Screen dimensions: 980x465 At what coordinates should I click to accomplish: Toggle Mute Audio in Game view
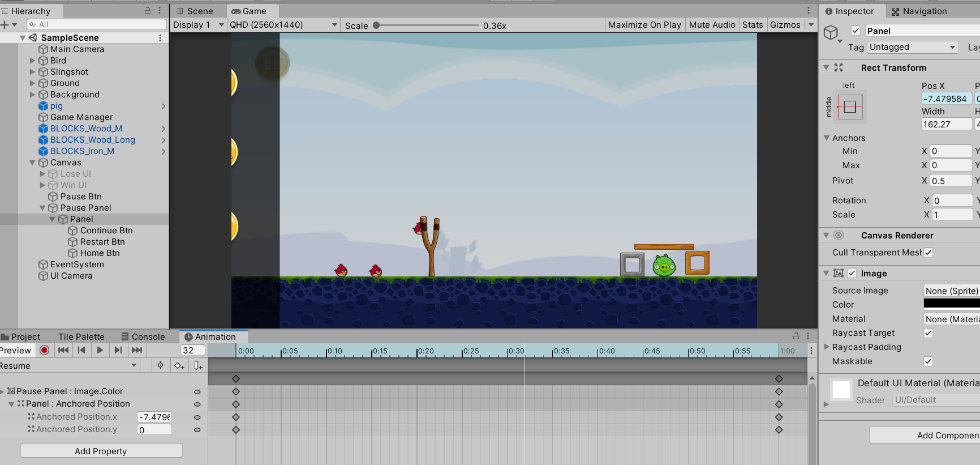pyautogui.click(x=712, y=24)
